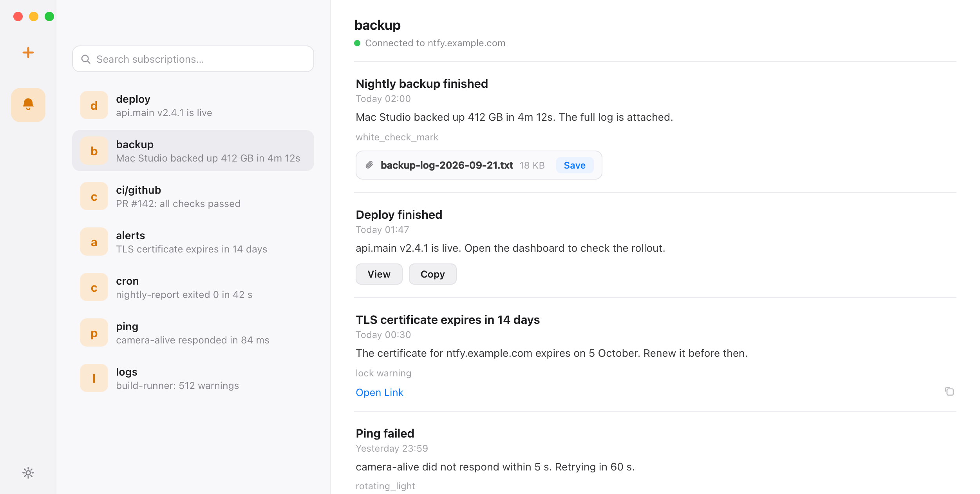Click the Deploy finished title
Image resolution: width=980 pixels, height=494 pixels.
click(x=399, y=214)
